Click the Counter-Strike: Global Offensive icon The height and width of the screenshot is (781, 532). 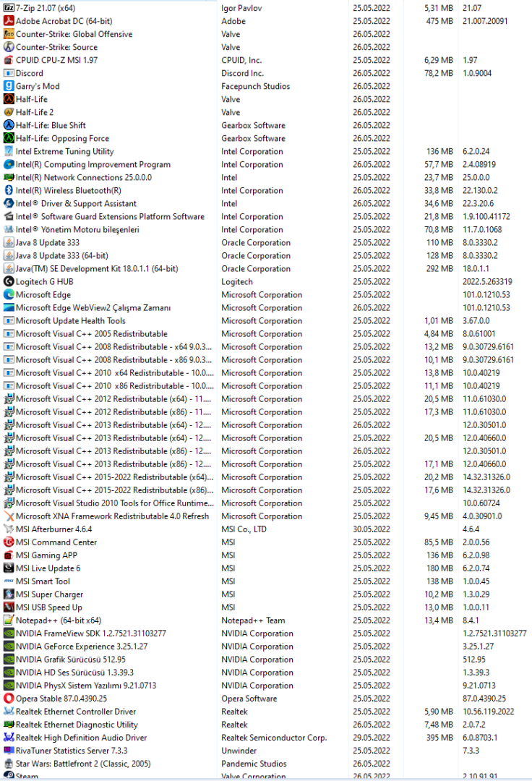tap(9, 34)
